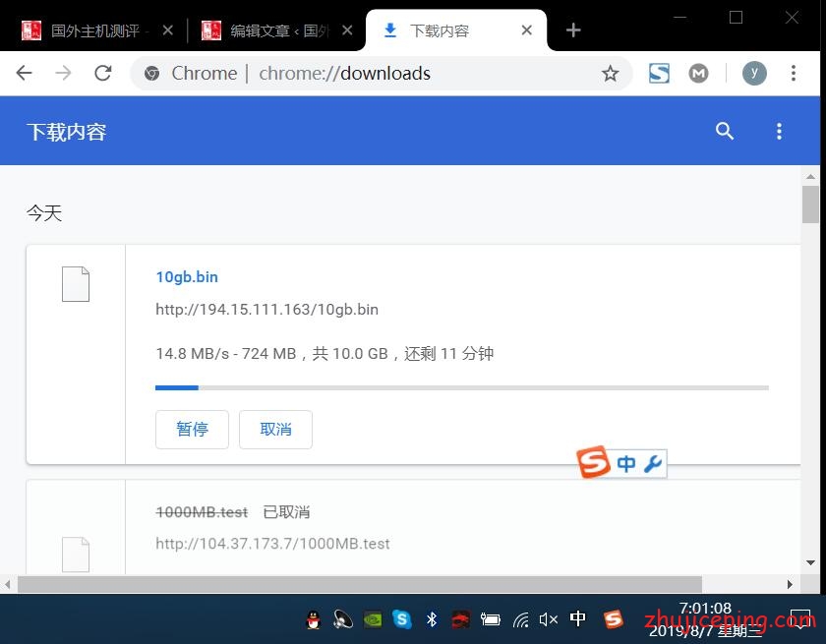Cancel the 10gb.bin download
826x644 pixels.
(x=275, y=430)
